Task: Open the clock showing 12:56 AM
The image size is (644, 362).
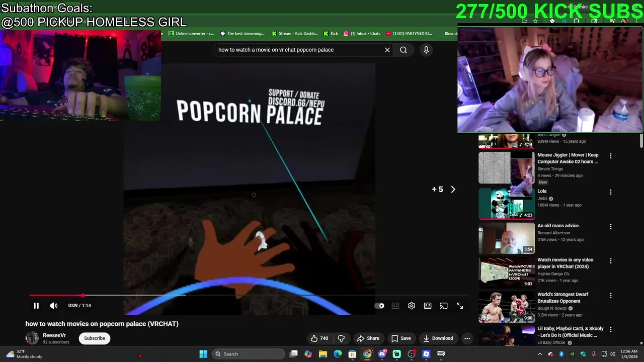Action: pos(629,354)
